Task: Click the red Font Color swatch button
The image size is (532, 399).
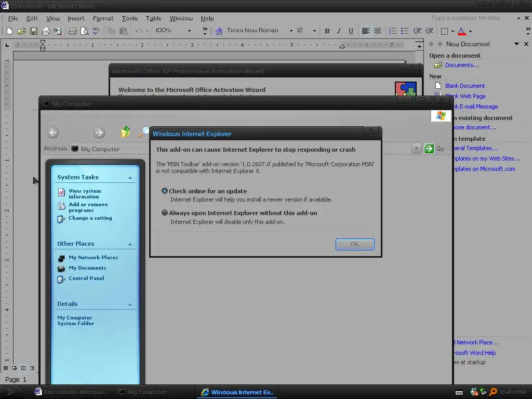Action: [461, 31]
